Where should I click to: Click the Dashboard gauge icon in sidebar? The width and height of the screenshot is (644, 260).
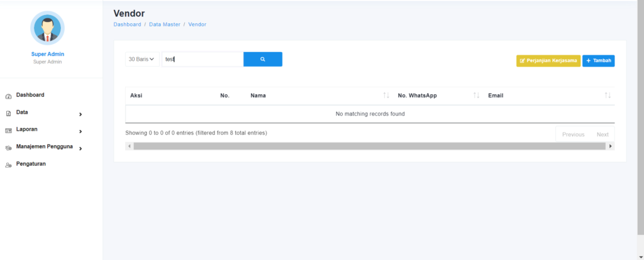click(8, 97)
